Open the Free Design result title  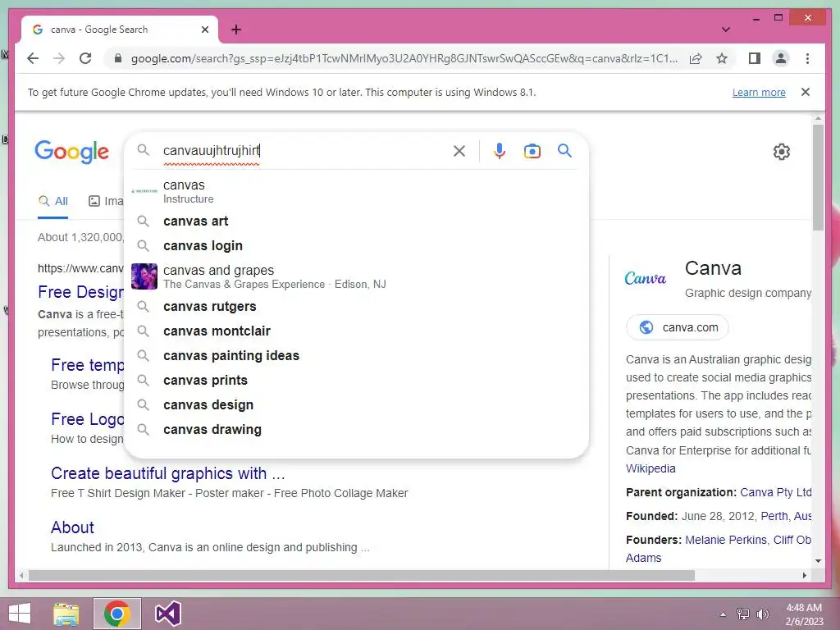point(81,292)
